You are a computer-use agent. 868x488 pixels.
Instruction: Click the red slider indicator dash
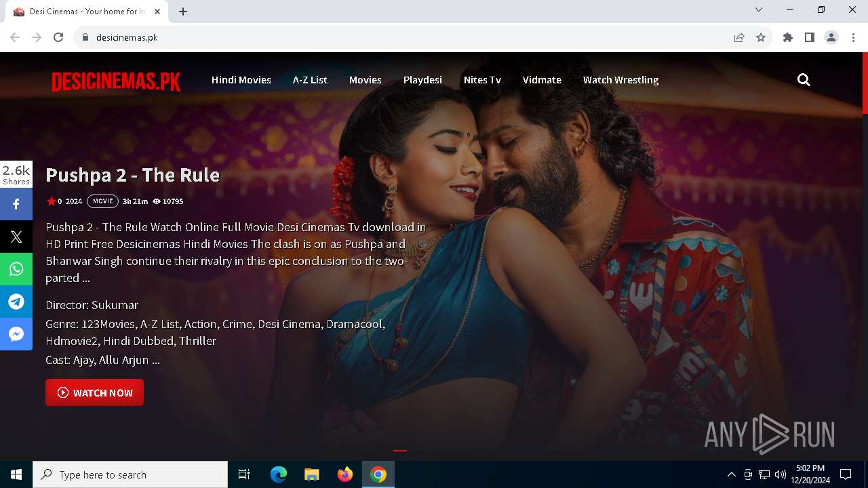coord(400,450)
